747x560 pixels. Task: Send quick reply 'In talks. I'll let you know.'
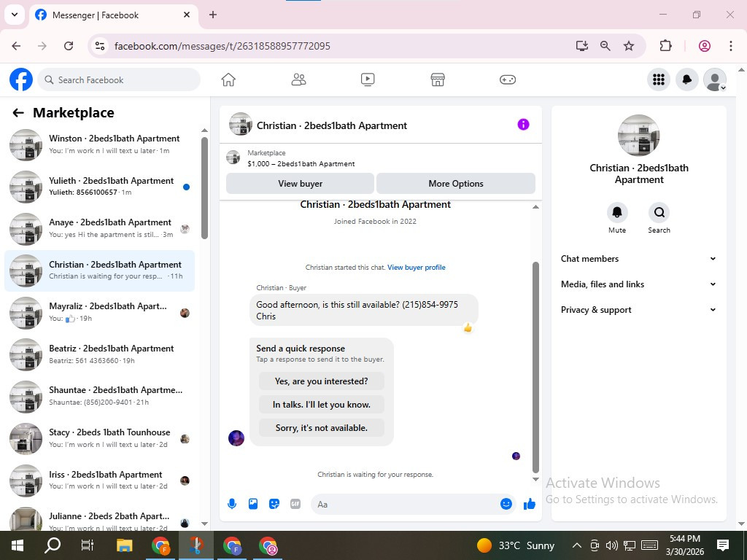click(322, 404)
